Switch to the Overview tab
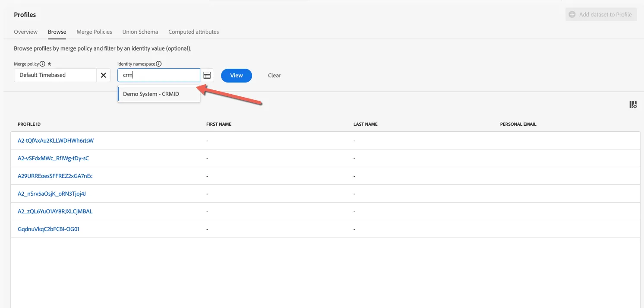644x308 pixels. tap(25, 32)
